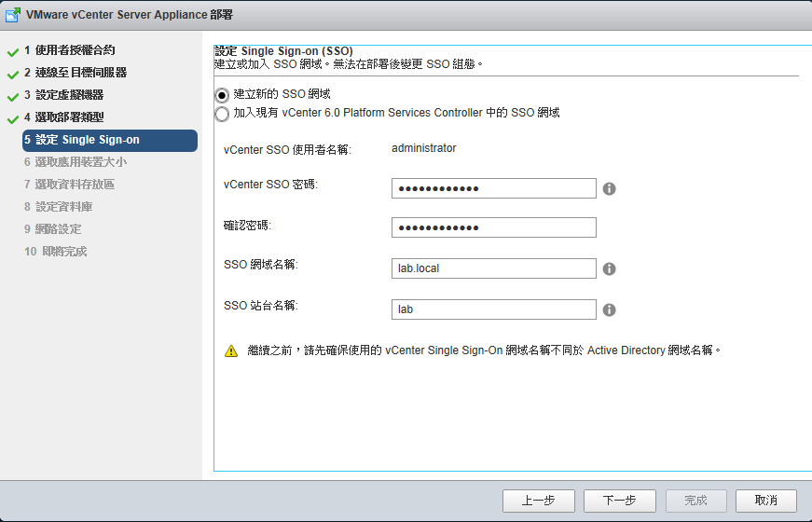
Task: Click the green checkmark for step 4
Action: 13,119
